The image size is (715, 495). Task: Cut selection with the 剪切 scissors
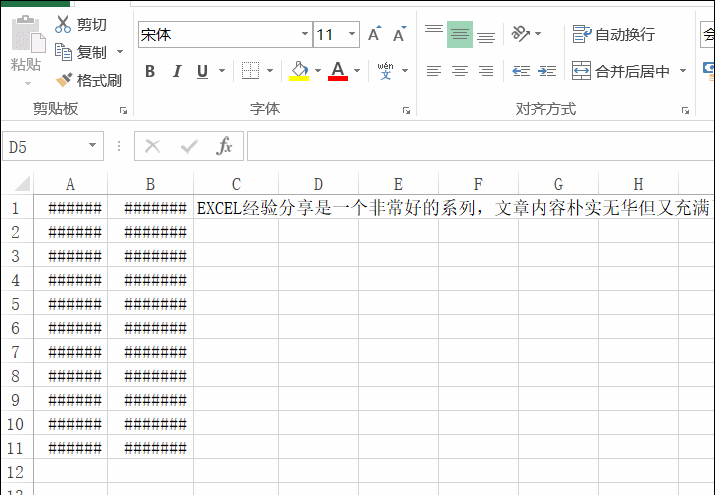click(81, 24)
